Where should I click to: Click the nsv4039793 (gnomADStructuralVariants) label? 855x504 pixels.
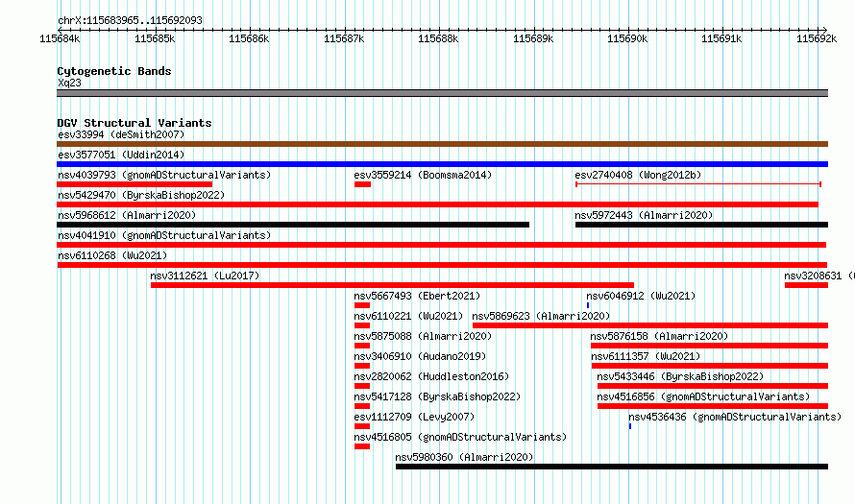164,175
